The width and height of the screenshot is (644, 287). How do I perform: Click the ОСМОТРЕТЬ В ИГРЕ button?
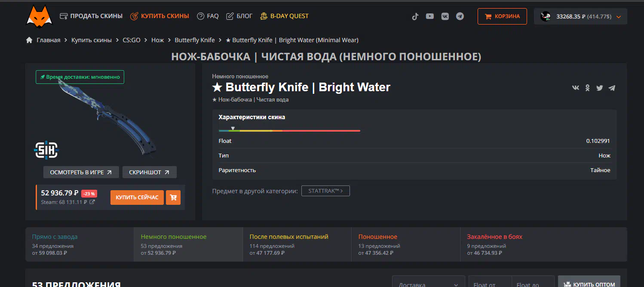pos(81,172)
